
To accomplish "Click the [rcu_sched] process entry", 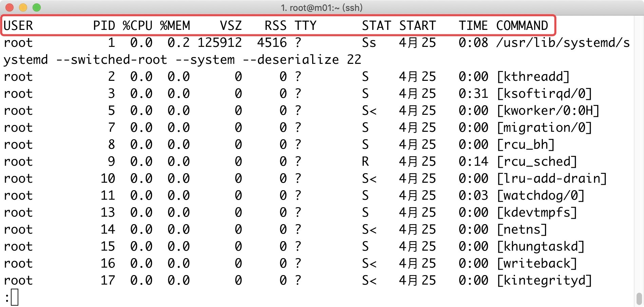I will point(537,162).
